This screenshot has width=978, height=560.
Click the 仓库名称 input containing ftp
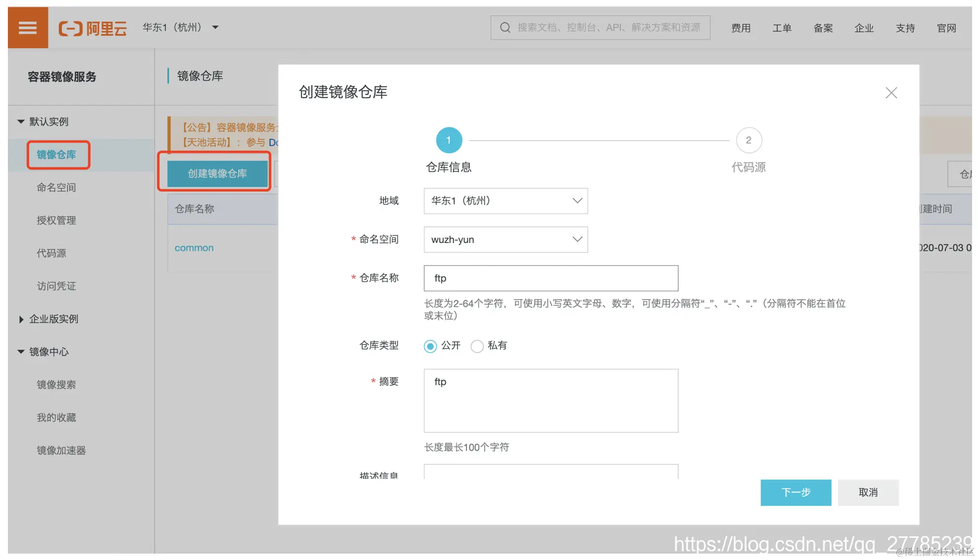click(x=551, y=278)
